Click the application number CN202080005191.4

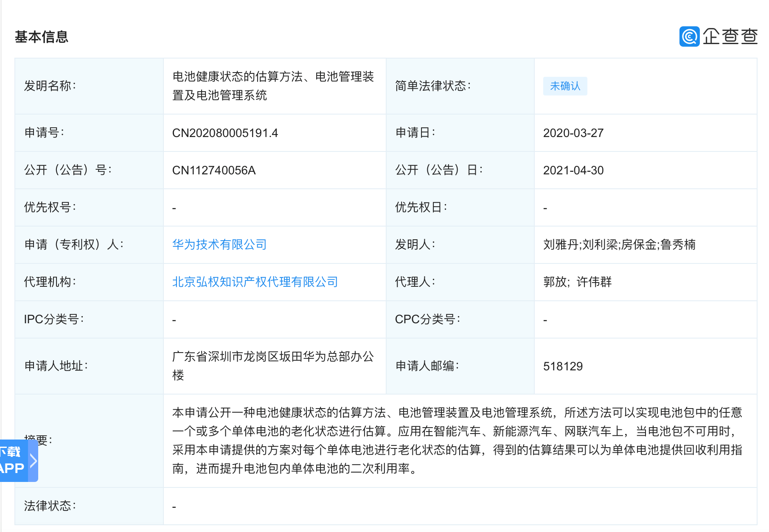pyautogui.click(x=226, y=133)
